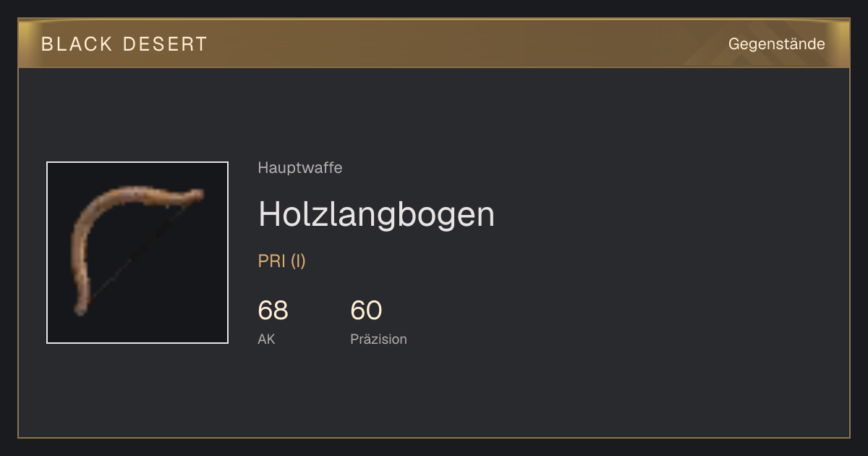Click the dark bowstring in the item image
Screen dimensions: 868x456
(x=139, y=253)
